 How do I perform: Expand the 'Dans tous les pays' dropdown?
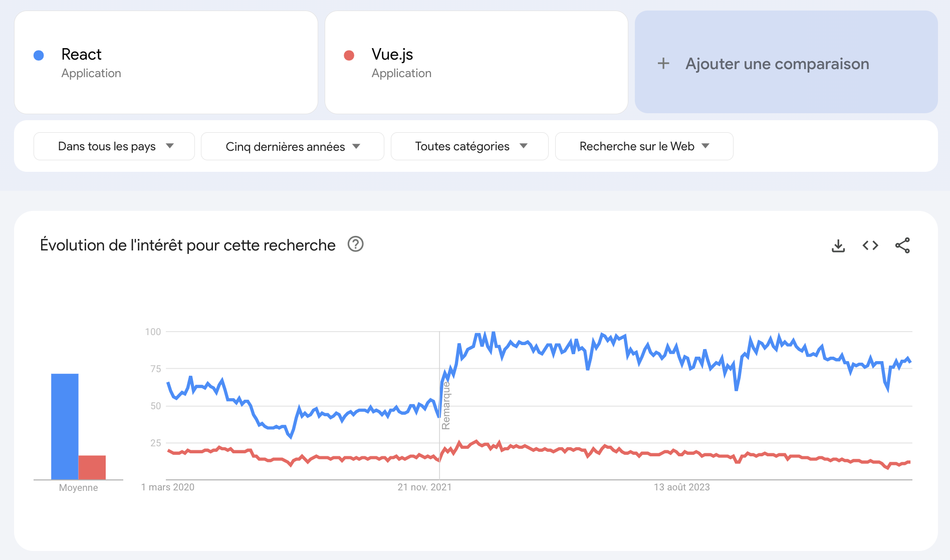[114, 146]
